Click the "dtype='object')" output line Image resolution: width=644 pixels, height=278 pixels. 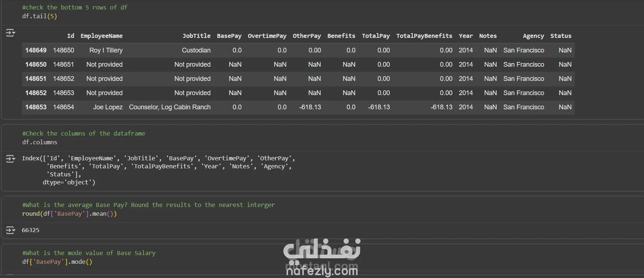(69, 182)
